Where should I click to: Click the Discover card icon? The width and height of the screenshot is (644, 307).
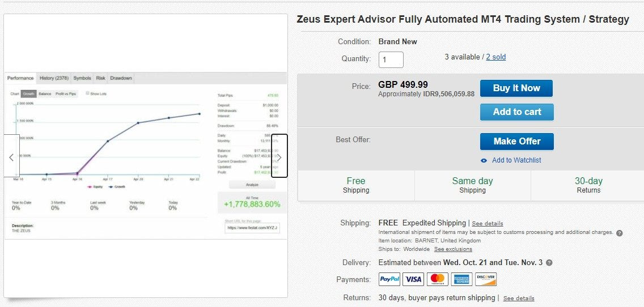coord(486,279)
